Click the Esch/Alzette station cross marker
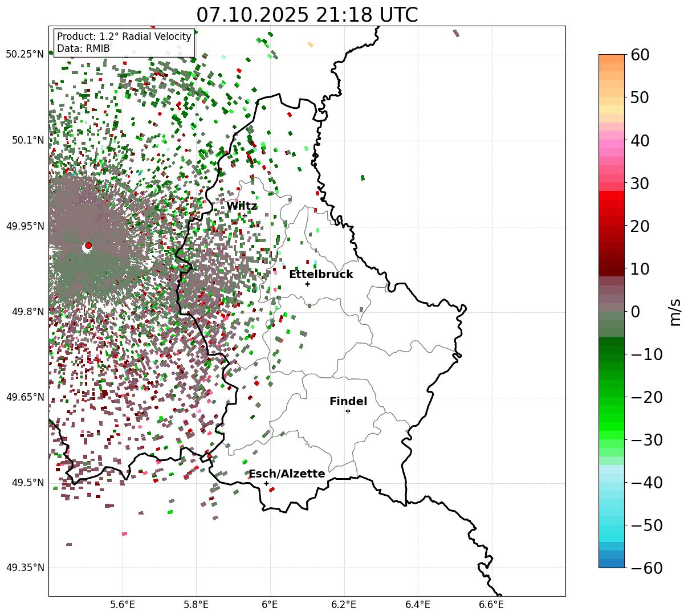The height and width of the screenshot is (616, 688). click(x=266, y=483)
